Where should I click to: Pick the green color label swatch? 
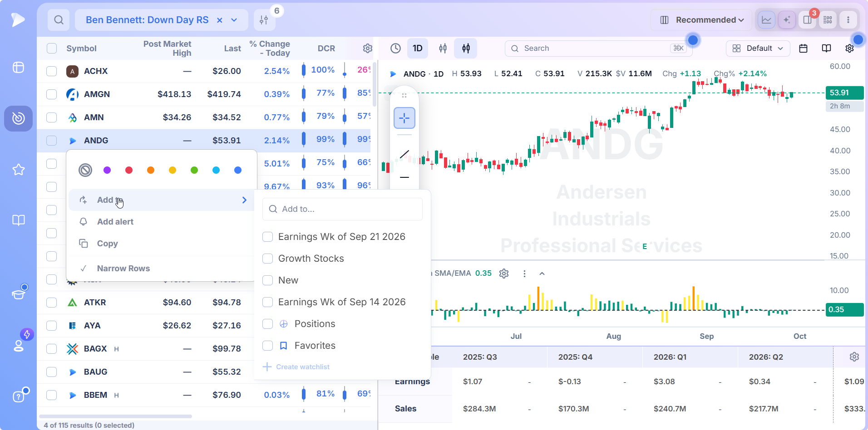tap(194, 170)
